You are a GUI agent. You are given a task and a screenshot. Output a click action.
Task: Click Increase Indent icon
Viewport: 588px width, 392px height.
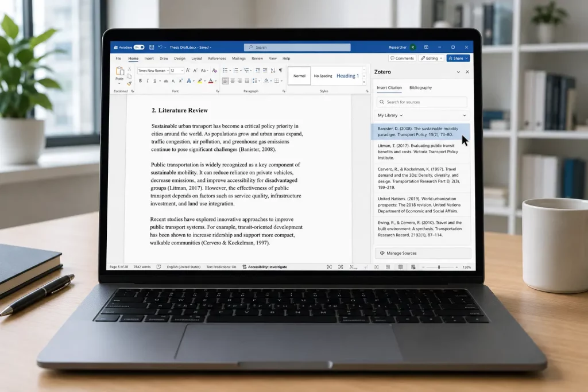click(x=265, y=71)
